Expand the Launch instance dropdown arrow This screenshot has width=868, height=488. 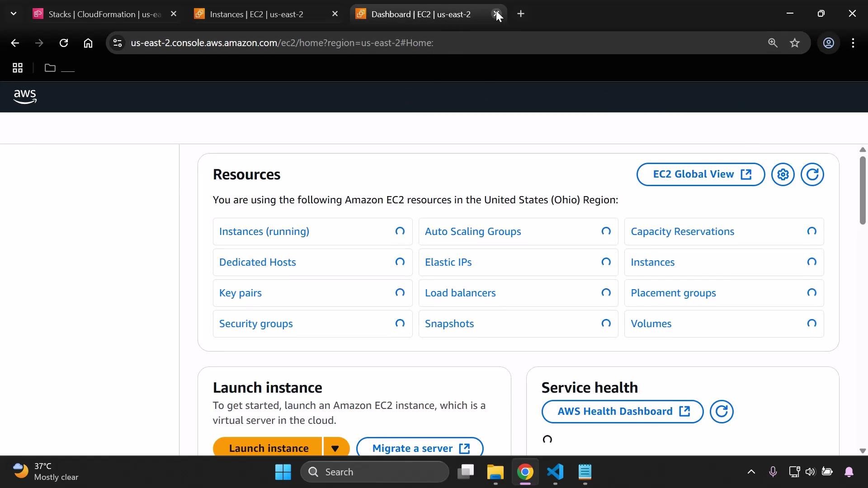[336, 447]
